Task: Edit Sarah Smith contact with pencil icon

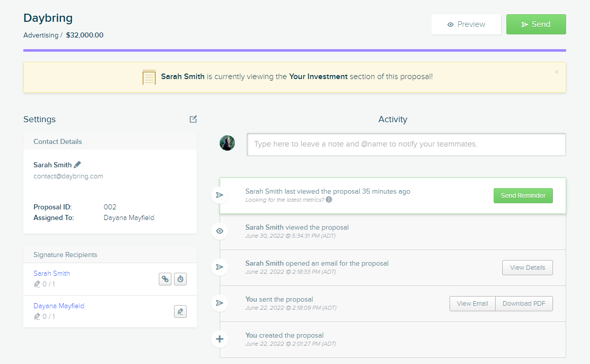Action: (78, 165)
